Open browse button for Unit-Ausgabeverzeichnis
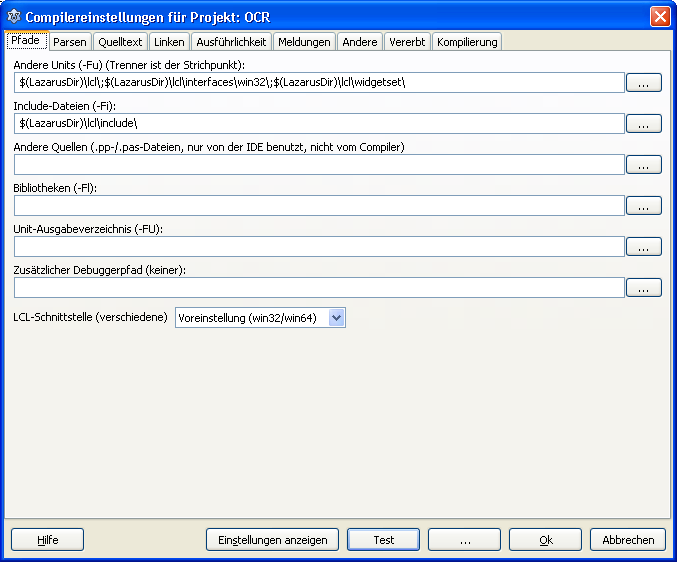Screen dimensions: 677x562 click(643, 247)
